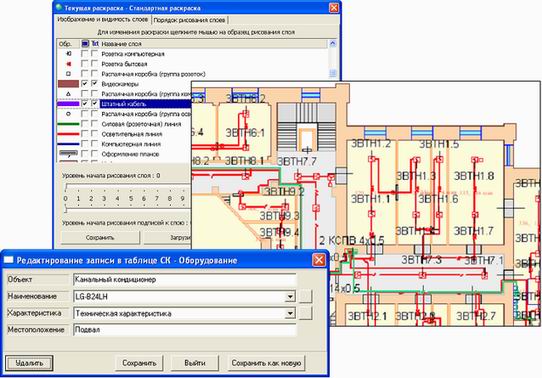Click the circle junction box sample icon
The height and width of the screenshot is (378, 542).
(68, 114)
